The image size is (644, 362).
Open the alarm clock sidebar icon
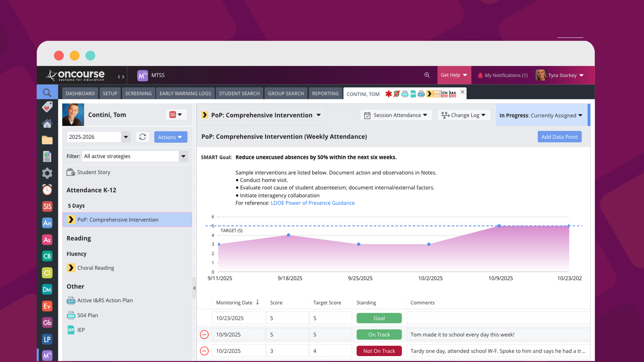[x=47, y=190]
